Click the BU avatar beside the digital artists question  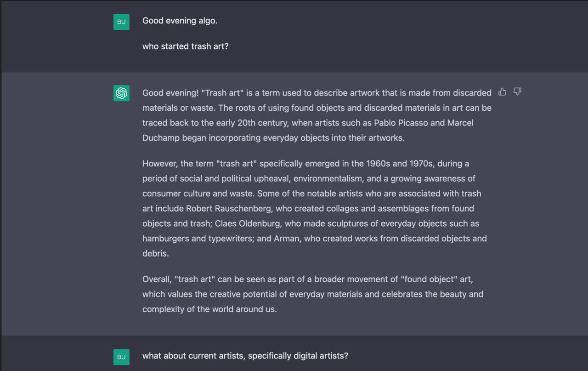(121, 357)
